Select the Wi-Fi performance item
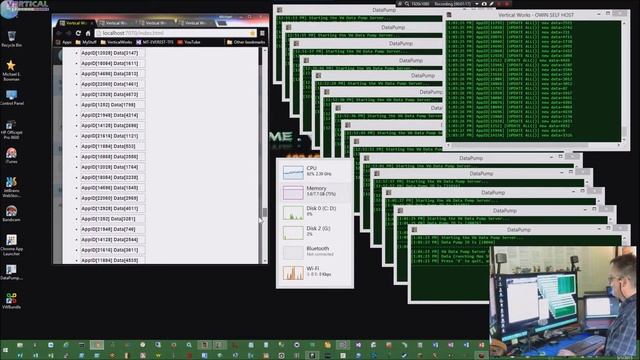 click(314, 272)
